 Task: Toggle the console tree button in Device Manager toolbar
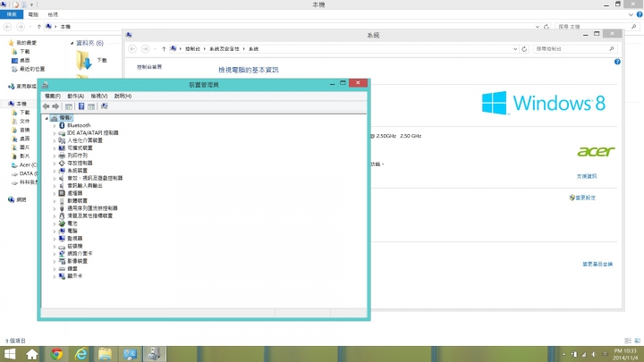tap(69, 106)
